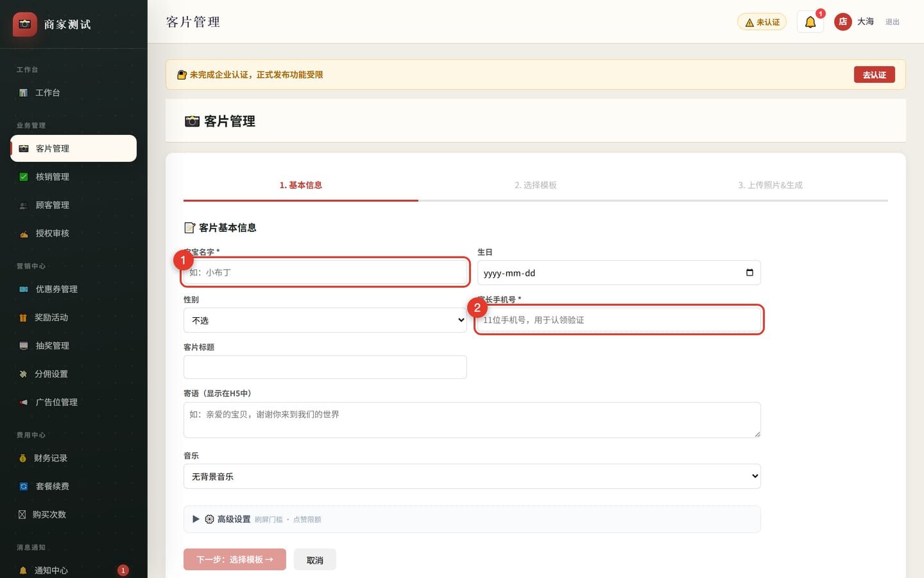Click the 客片管理 sidebar camera icon
Screen dimensions: 924x578
pyautogui.click(x=24, y=148)
